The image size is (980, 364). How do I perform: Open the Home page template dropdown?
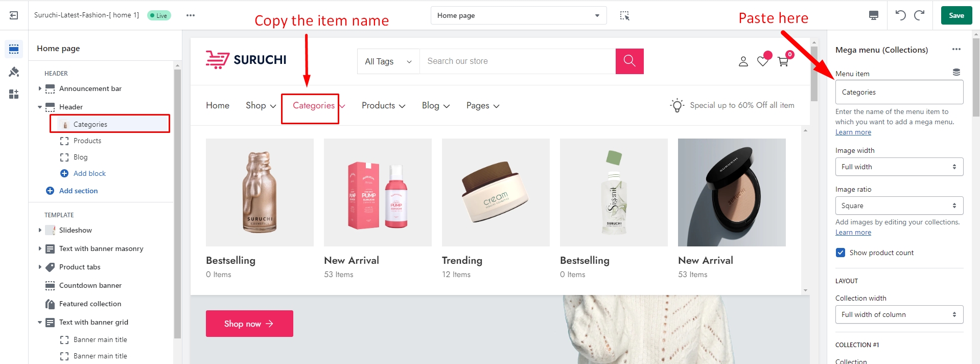(x=518, y=15)
